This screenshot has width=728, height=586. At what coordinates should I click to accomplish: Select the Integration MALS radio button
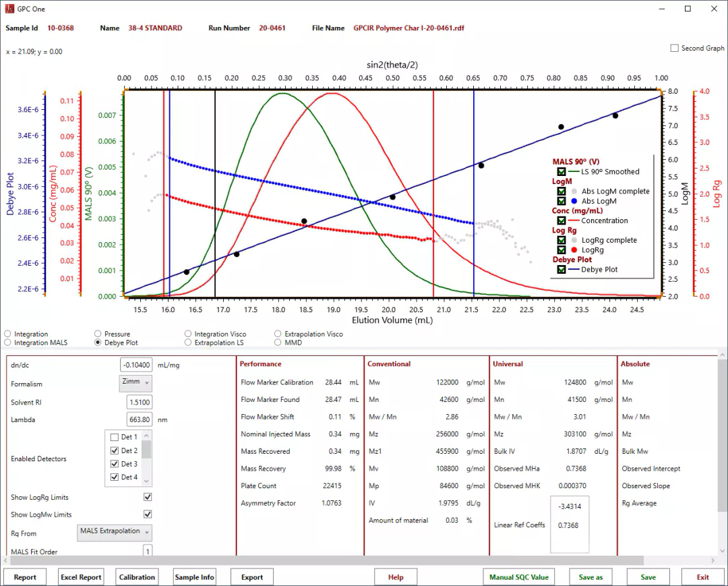click(x=8, y=343)
